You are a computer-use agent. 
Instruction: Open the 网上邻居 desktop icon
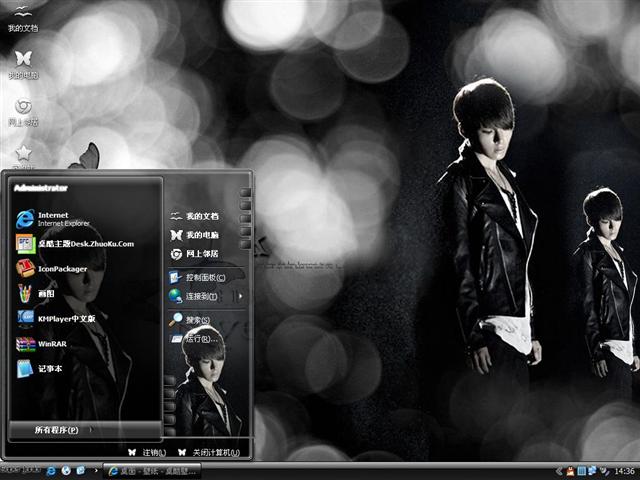coord(23,111)
